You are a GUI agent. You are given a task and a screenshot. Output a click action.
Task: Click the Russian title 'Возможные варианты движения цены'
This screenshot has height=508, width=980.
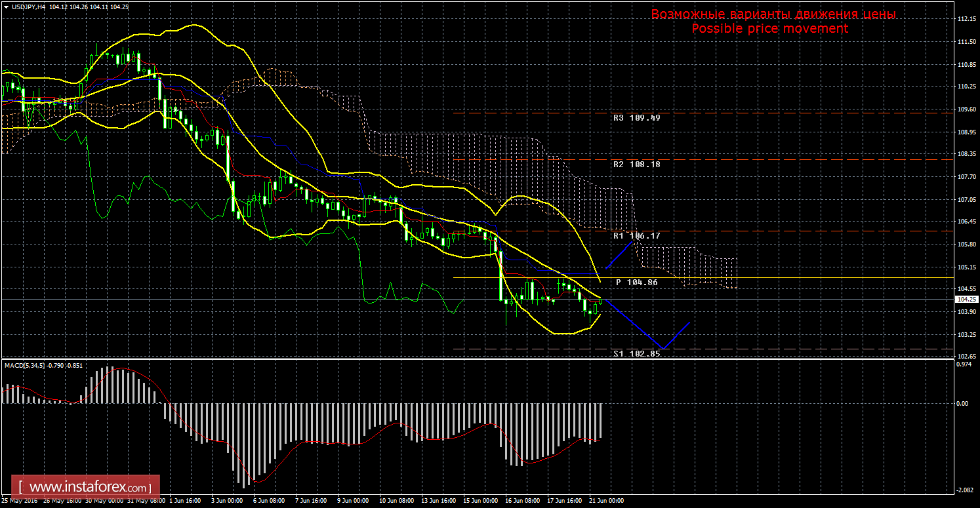click(x=773, y=14)
